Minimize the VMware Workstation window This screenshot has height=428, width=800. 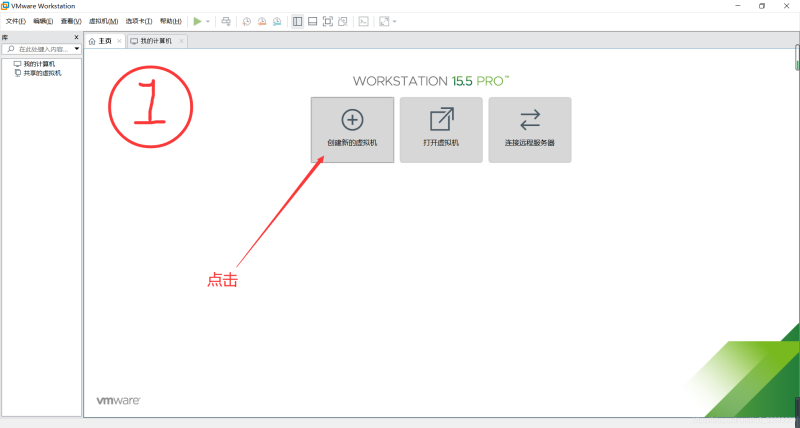[x=738, y=6]
